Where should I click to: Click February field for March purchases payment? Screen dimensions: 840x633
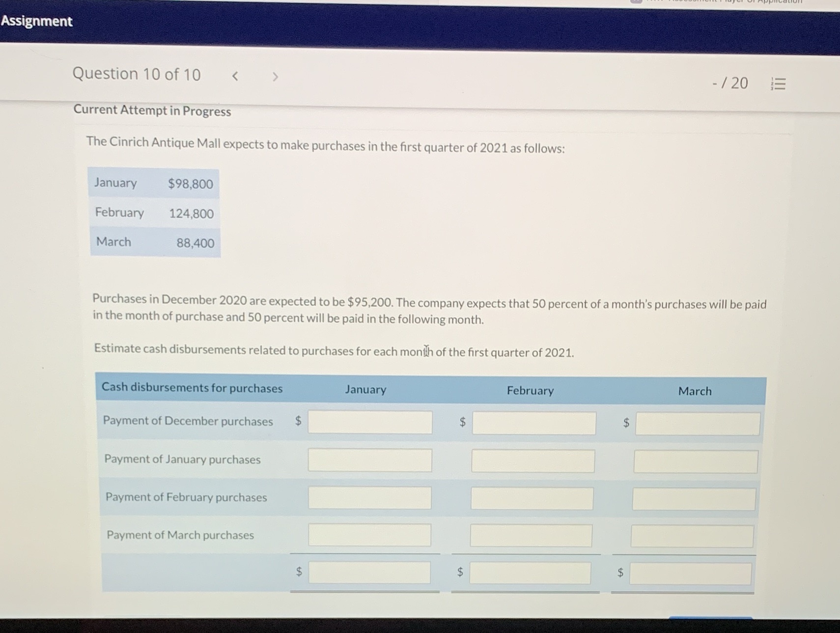tap(531, 536)
